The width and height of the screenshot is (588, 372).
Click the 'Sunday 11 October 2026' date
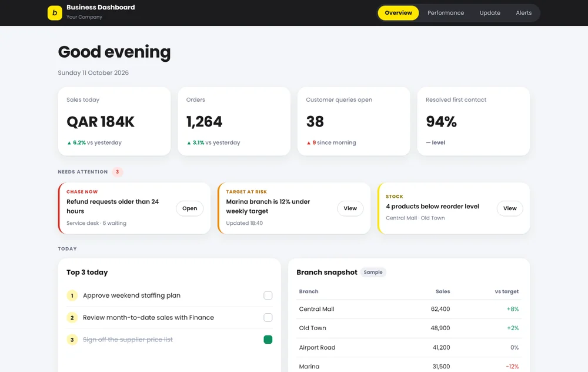(93, 73)
